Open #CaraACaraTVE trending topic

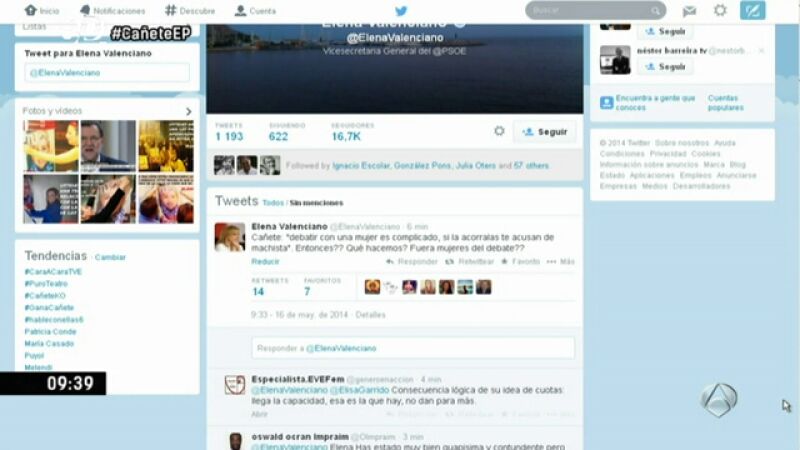tap(53, 272)
